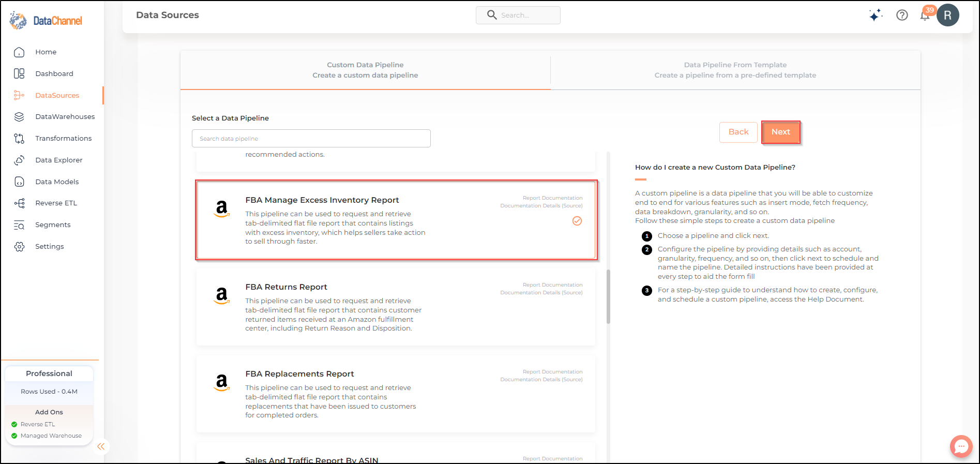Switch to Data Pipeline From Template tab
This screenshot has height=464, width=980.
[735, 70]
